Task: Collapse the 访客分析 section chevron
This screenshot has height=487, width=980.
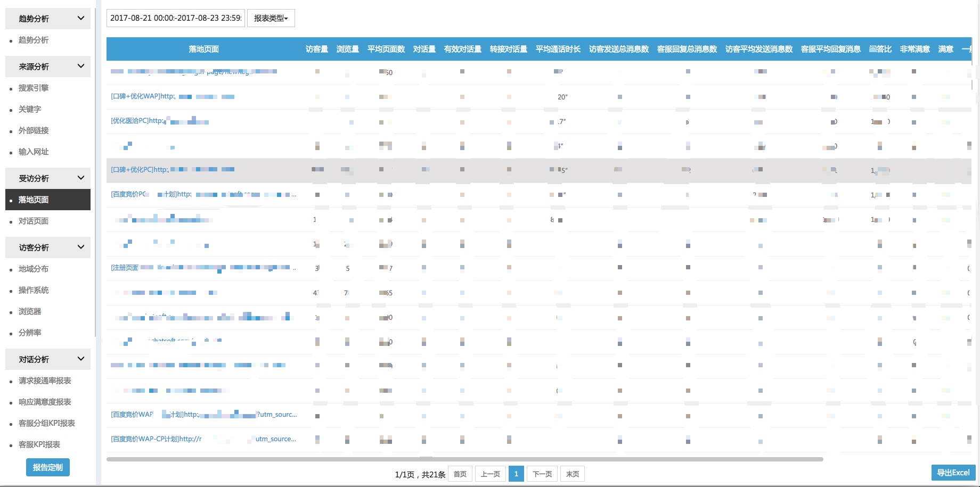Action: (x=81, y=247)
